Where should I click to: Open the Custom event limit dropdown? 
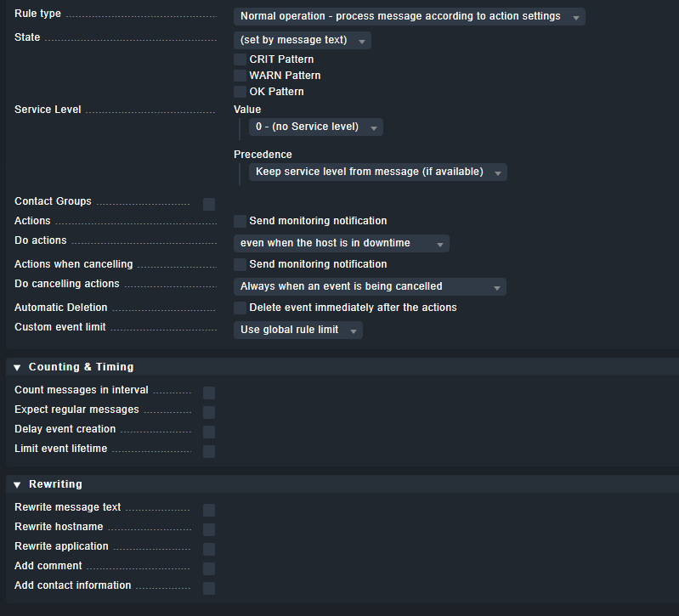(297, 330)
